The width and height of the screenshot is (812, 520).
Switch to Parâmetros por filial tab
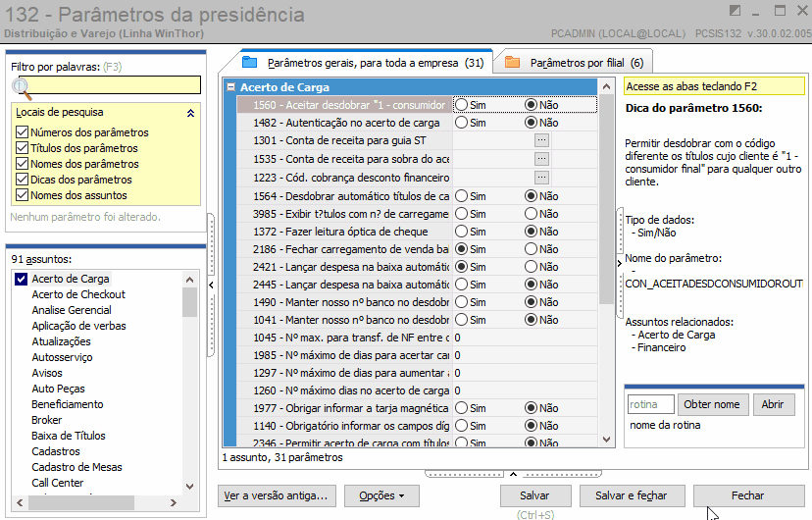(x=574, y=63)
